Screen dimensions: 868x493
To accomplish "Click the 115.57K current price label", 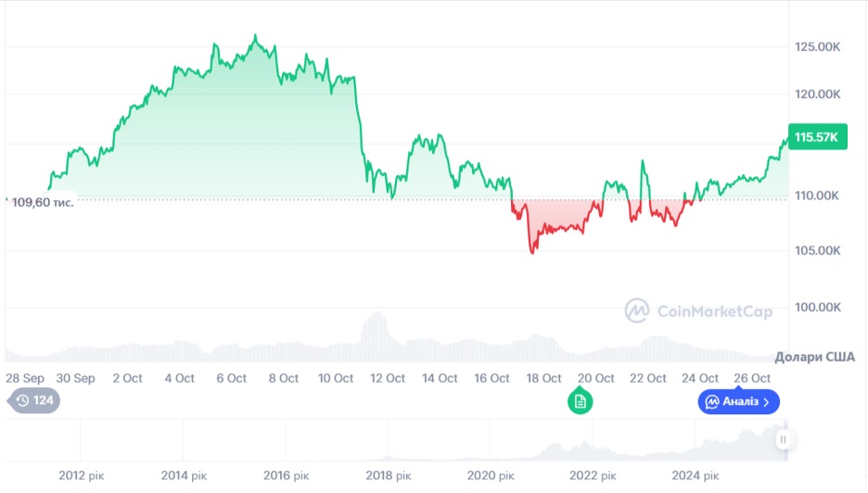I will tap(815, 137).
